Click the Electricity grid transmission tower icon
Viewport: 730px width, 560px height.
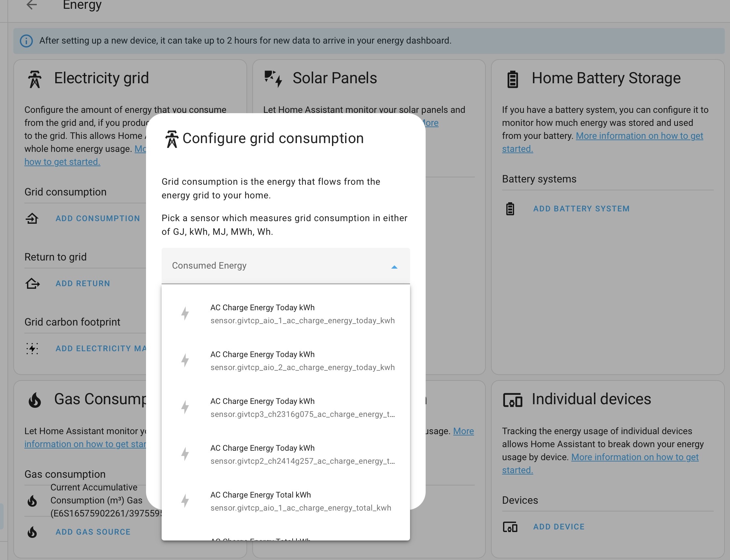pos(35,79)
